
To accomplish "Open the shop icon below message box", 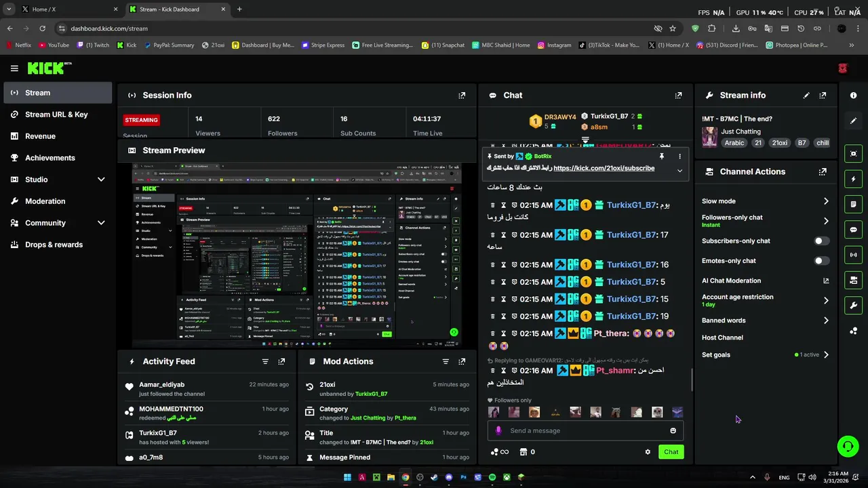I will pyautogui.click(x=524, y=452).
